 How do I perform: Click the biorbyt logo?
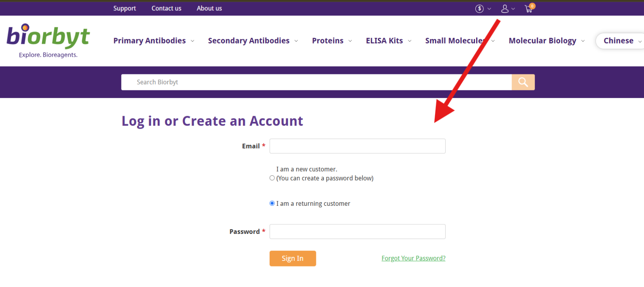[x=48, y=38]
